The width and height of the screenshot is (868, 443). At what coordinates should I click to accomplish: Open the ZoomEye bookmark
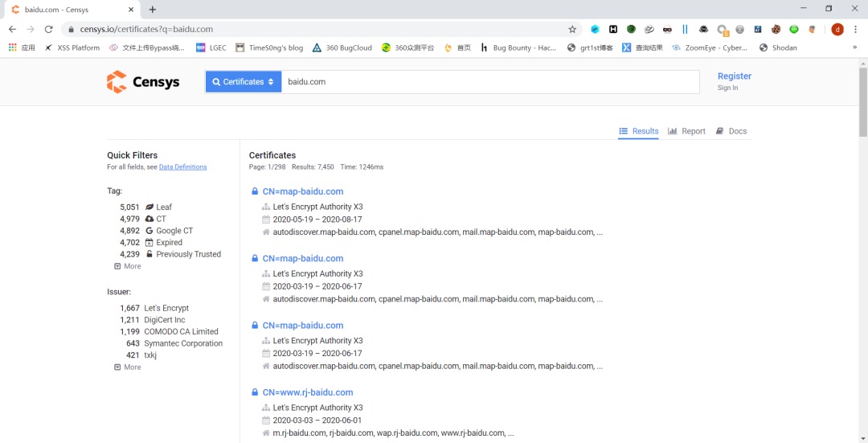(710, 47)
